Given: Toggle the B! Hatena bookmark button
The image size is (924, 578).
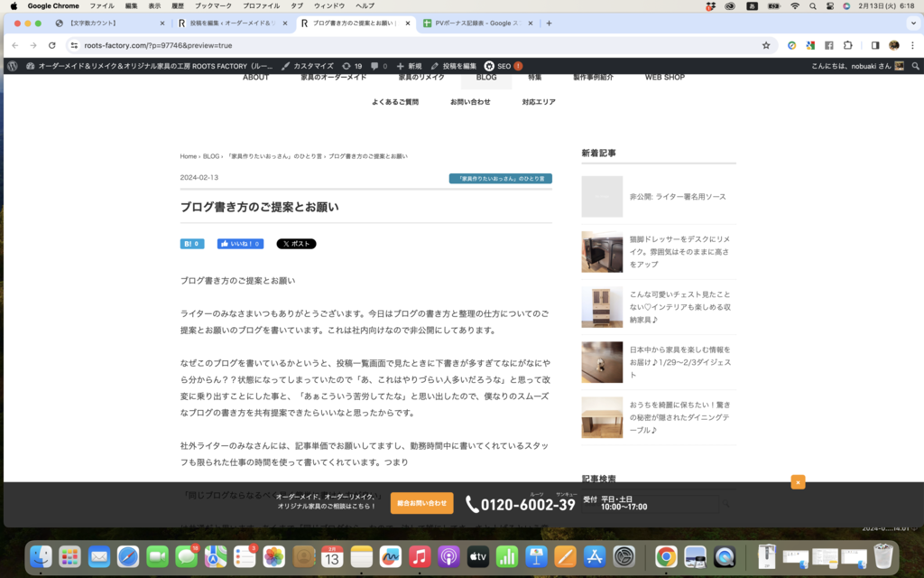Looking at the screenshot, I should coord(191,243).
